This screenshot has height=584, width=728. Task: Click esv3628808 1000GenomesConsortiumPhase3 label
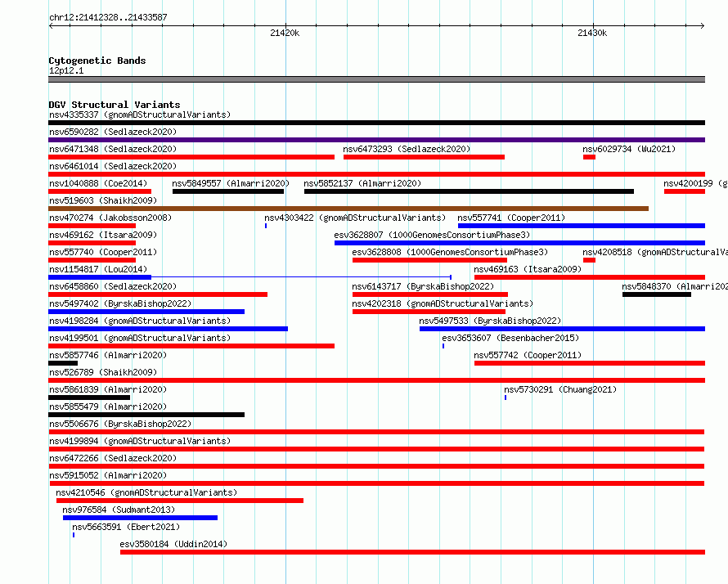pos(450,252)
